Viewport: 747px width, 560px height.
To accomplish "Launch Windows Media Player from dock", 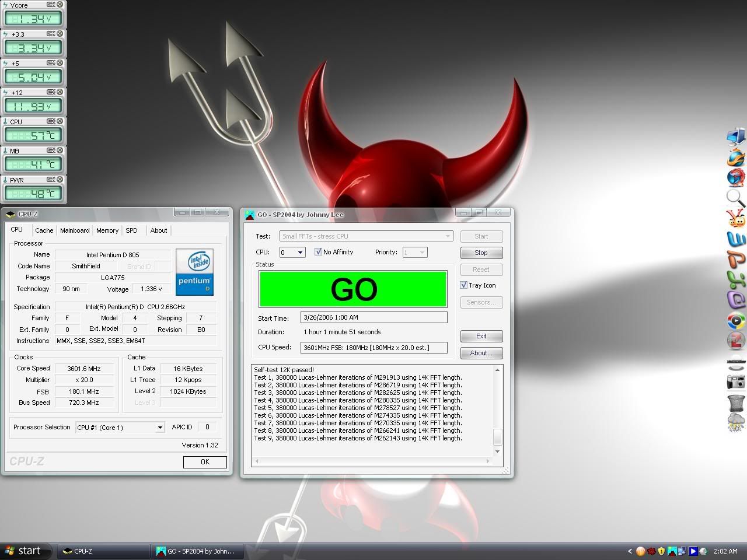I will pos(736,320).
